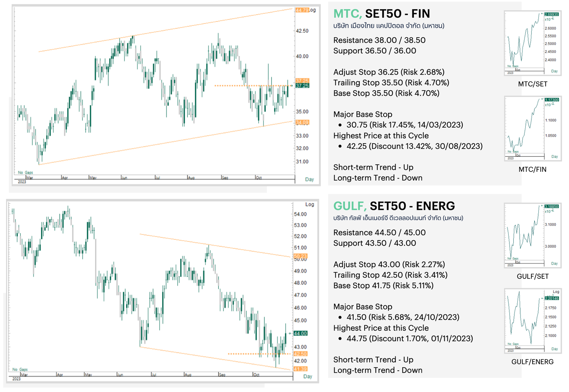Open the GULF/SET relative strength mini chart
This screenshot has width=569, height=392.
[x=533, y=235]
